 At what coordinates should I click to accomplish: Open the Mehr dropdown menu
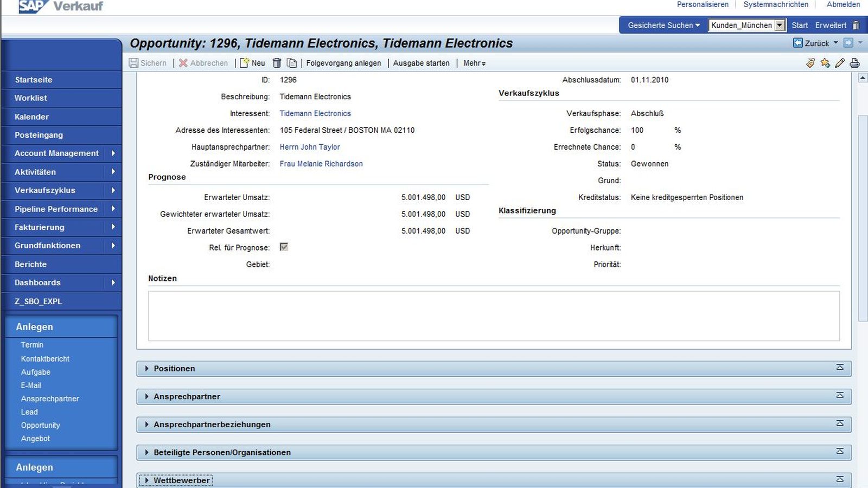[475, 63]
